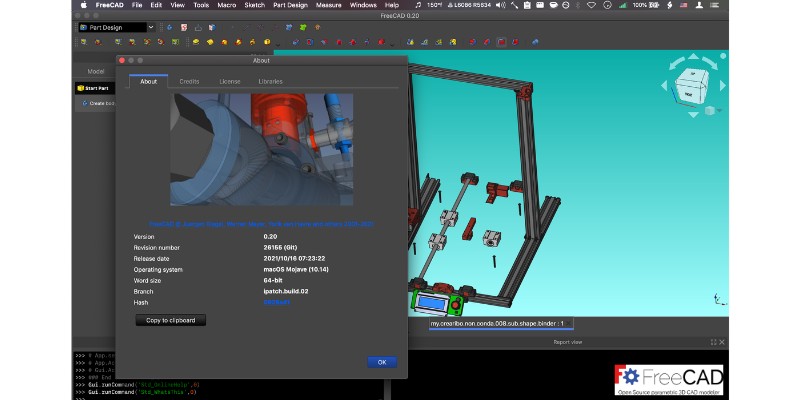Click the Start Part task header
The width and height of the screenshot is (800, 400).
95,88
